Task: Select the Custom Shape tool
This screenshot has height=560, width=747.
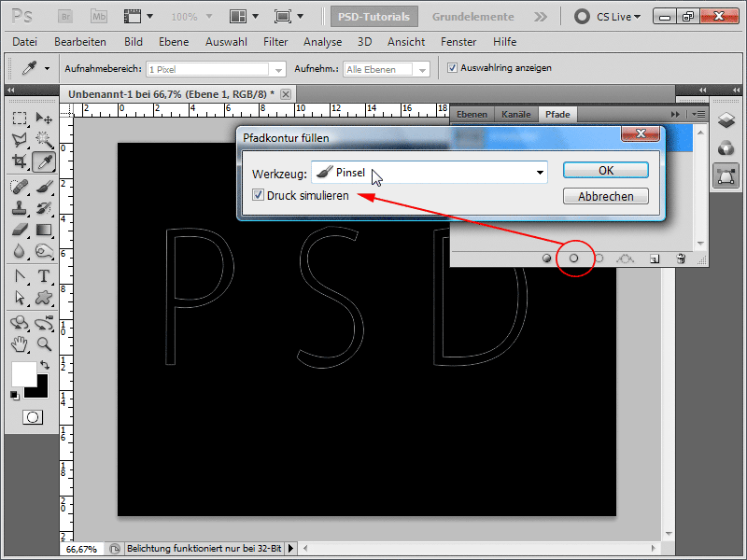Action: tap(44, 298)
